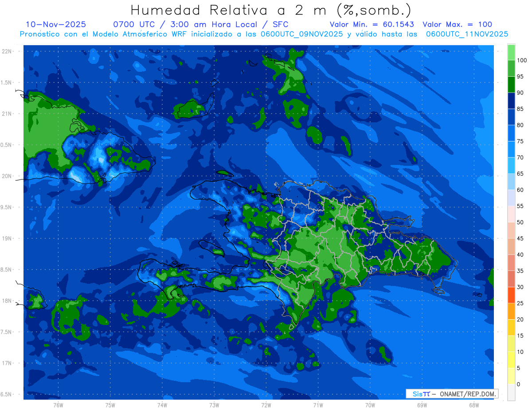Screen dimensions: 532x411
Task: Click the '100' color bar label
Action: click(x=521, y=60)
